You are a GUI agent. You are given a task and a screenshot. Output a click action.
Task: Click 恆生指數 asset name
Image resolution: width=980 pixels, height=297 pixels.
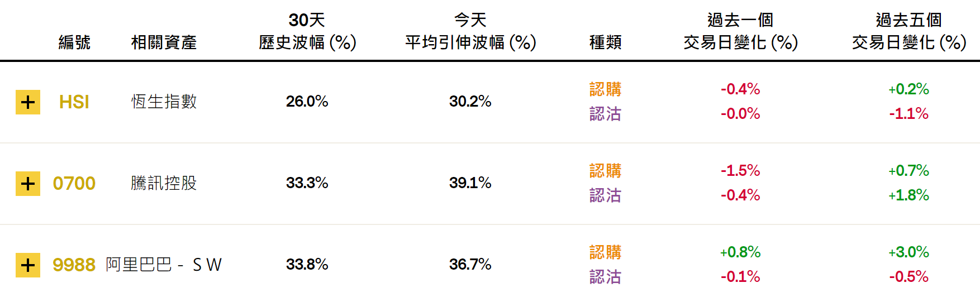(x=164, y=102)
